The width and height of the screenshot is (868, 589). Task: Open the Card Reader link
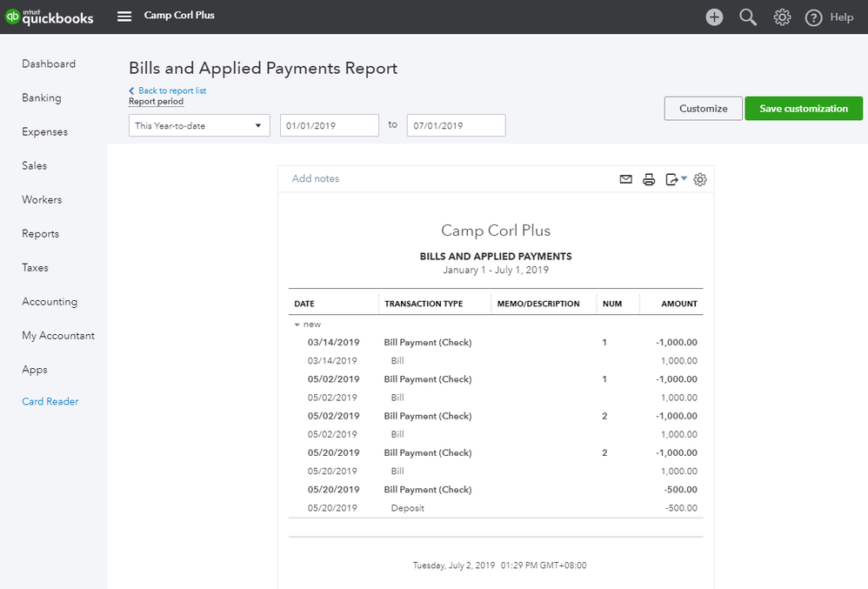(x=50, y=401)
